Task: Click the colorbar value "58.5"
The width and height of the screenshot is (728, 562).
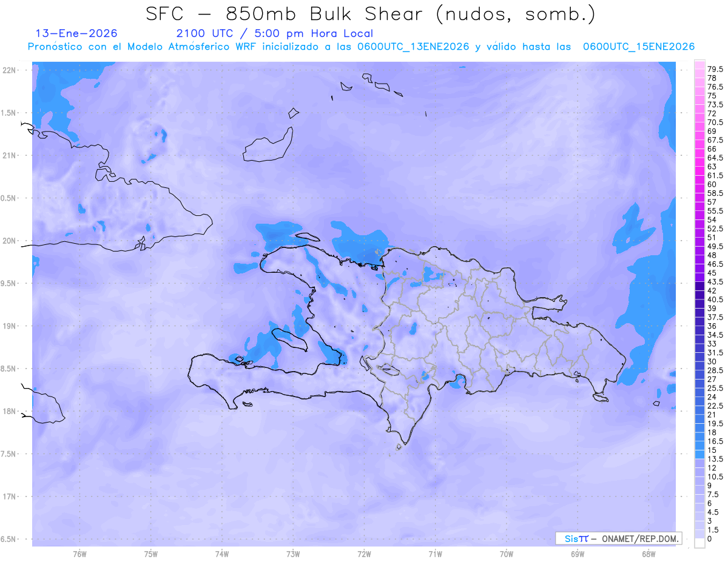Action: [715, 193]
